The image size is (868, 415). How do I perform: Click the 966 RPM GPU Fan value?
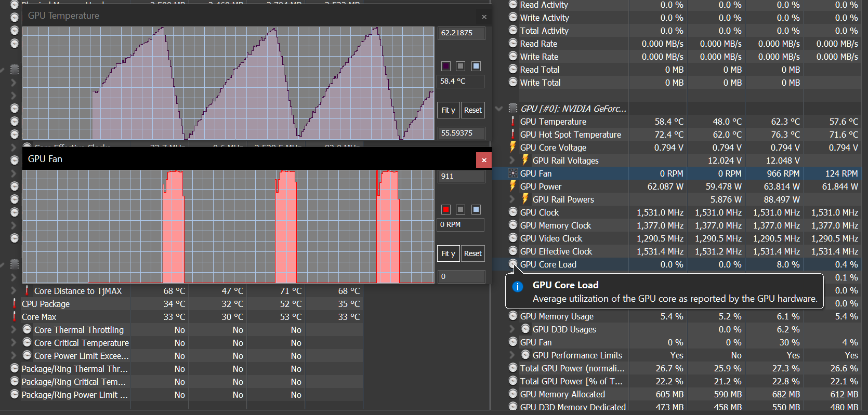(x=783, y=173)
